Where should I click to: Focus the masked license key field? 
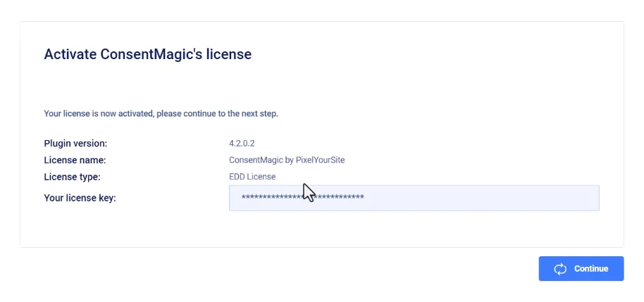tap(414, 198)
